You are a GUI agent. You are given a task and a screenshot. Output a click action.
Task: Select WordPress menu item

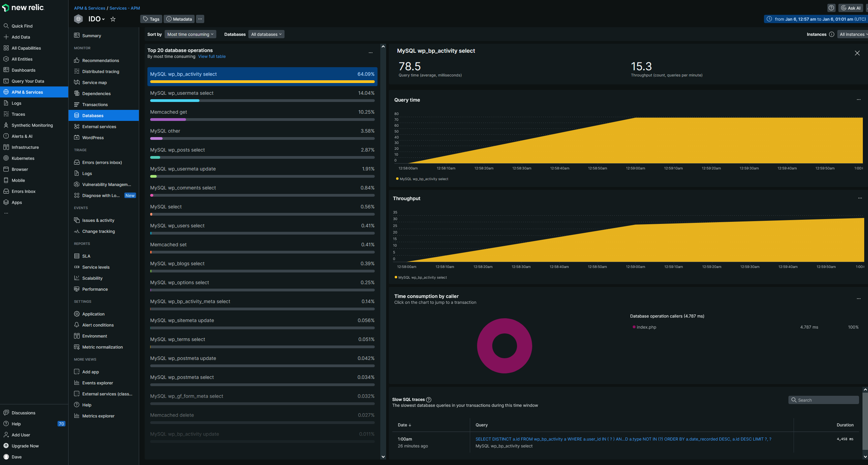point(104,137)
